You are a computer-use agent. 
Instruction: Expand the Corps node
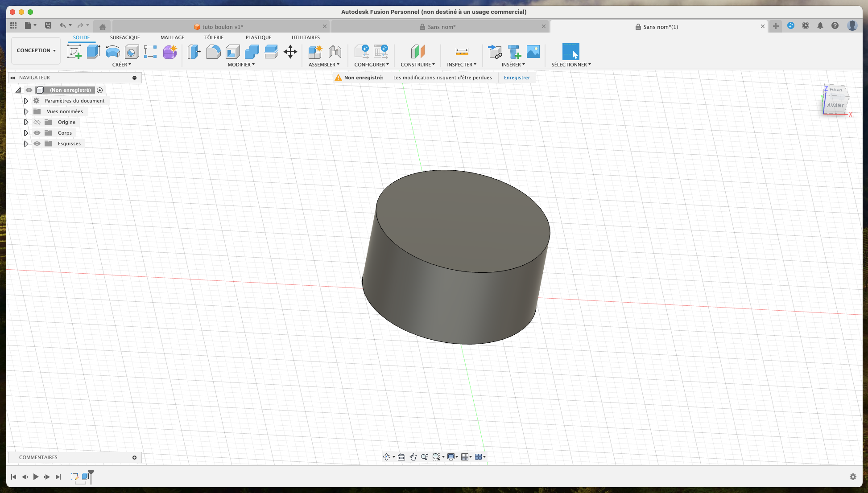(26, 133)
